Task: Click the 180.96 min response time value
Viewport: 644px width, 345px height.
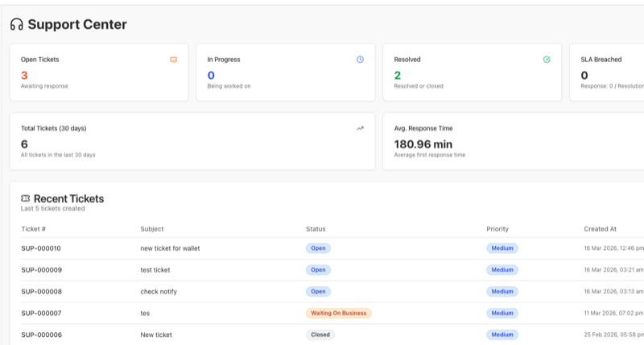Action: coord(423,144)
